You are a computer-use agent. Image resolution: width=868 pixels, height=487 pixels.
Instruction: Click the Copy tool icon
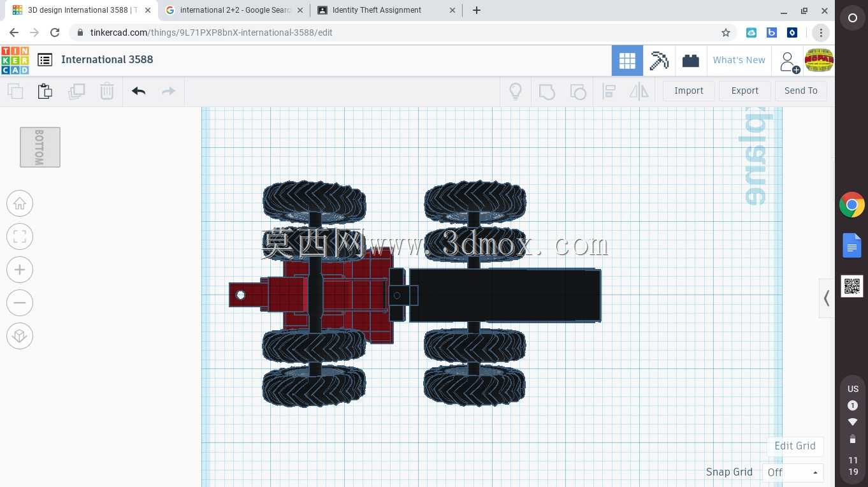tap(15, 91)
